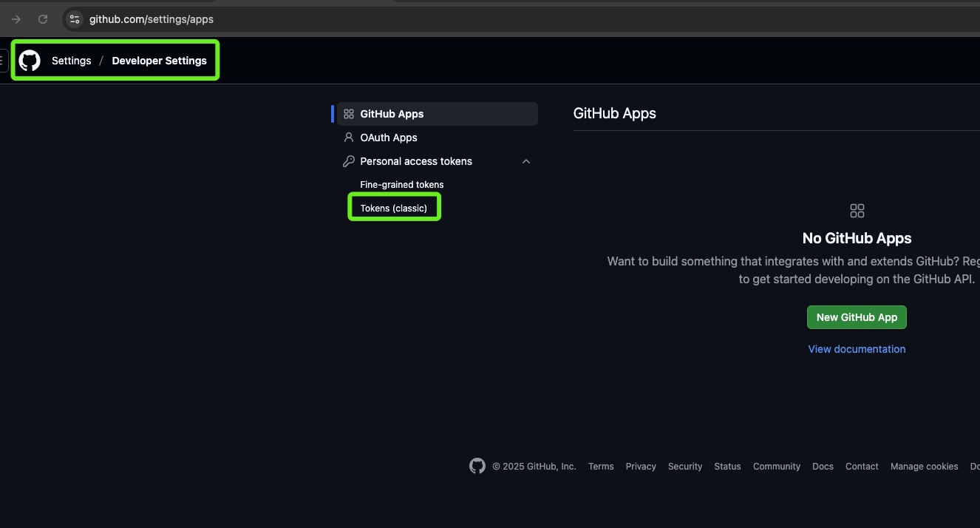Viewport: 980px width, 528px height.
Task: Click Manage cookies in the footer
Action: pos(924,467)
